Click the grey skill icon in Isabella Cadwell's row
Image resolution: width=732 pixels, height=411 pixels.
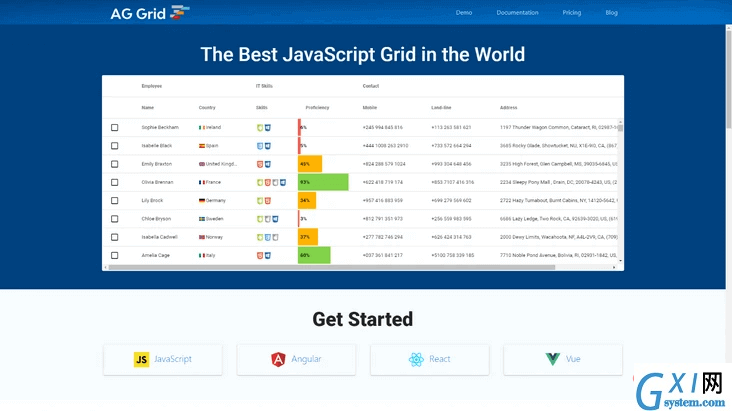[x=275, y=237]
